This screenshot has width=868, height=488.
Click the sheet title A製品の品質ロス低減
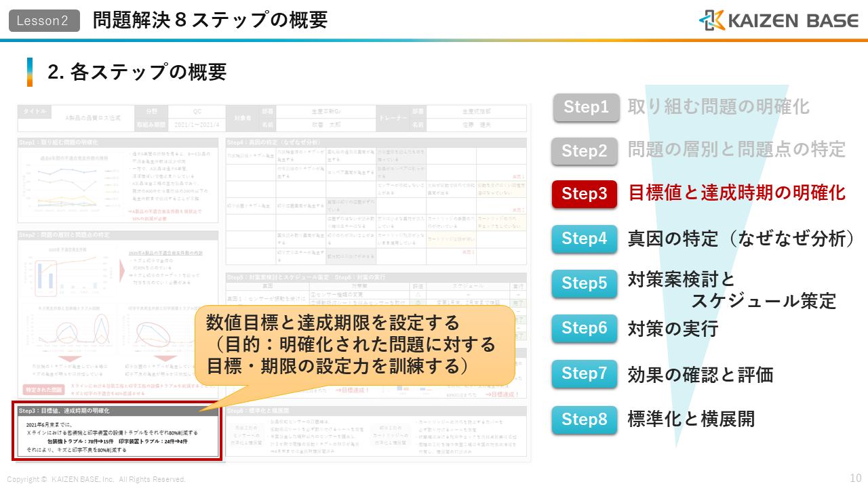[x=92, y=117]
